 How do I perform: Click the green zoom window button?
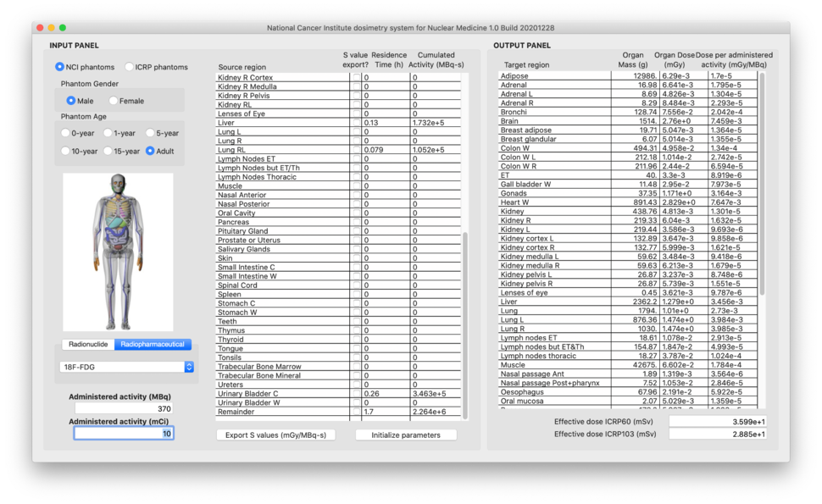point(63,28)
